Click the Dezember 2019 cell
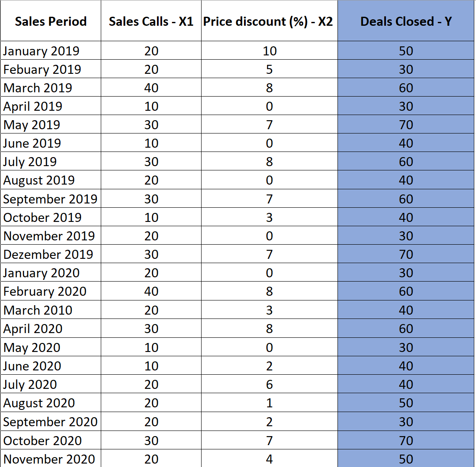Viewport: 476px width, 467px height. click(51, 254)
